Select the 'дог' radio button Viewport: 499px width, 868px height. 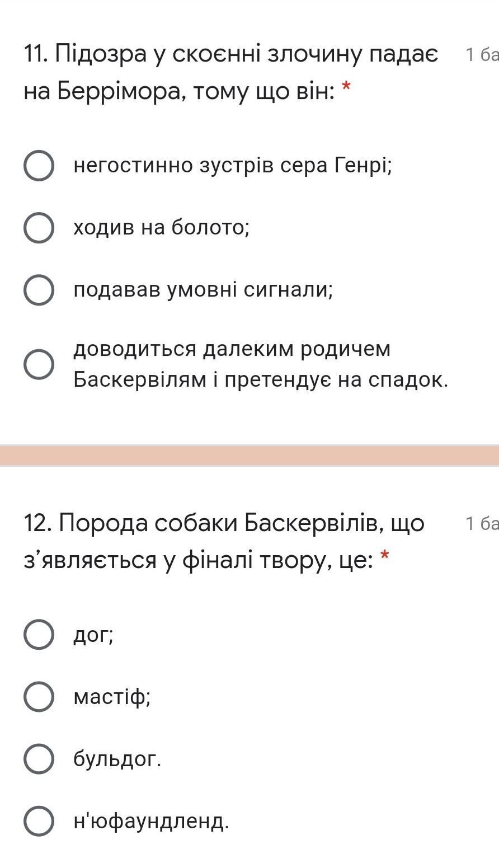pyautogui.click(x=39, y=635)
